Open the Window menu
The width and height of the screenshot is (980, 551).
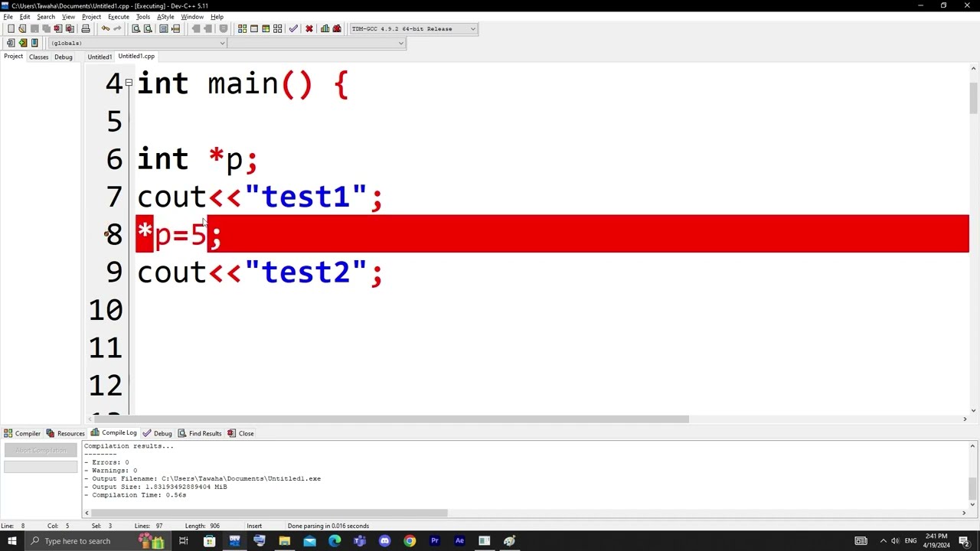point(192,16)
